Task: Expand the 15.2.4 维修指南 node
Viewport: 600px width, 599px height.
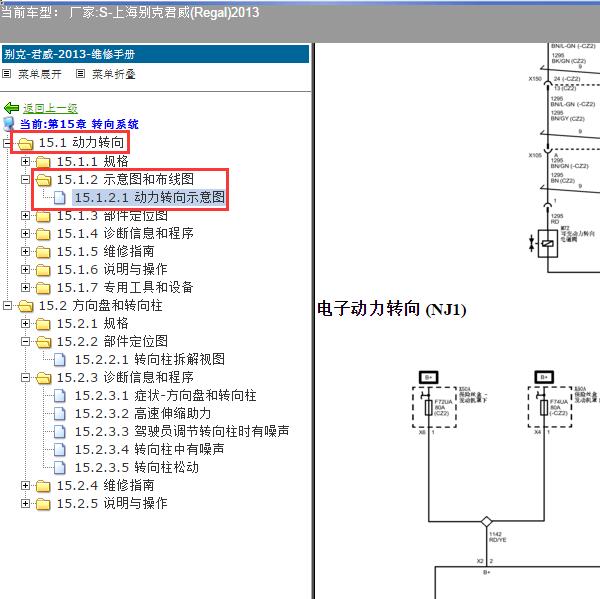Action: [x=25, y=485]
